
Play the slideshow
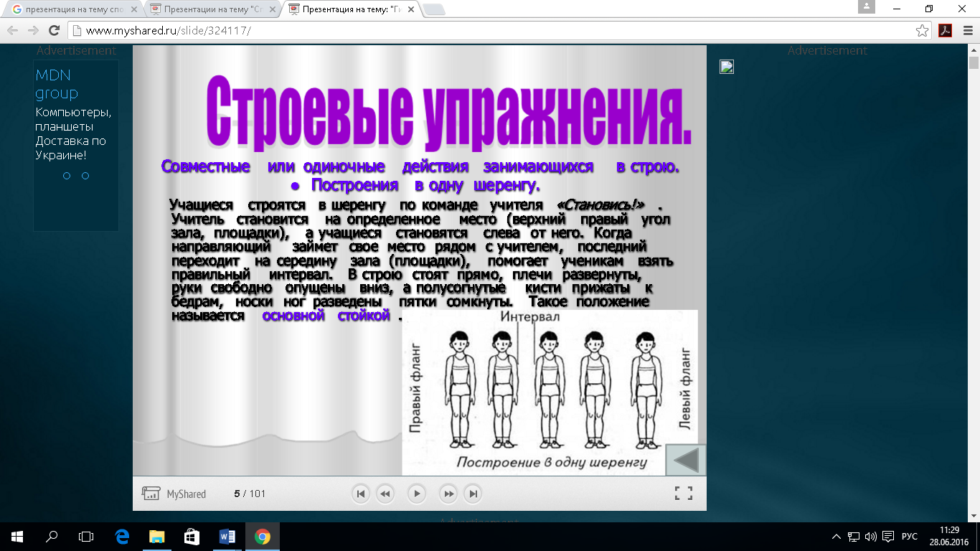[x=416, y=494]
